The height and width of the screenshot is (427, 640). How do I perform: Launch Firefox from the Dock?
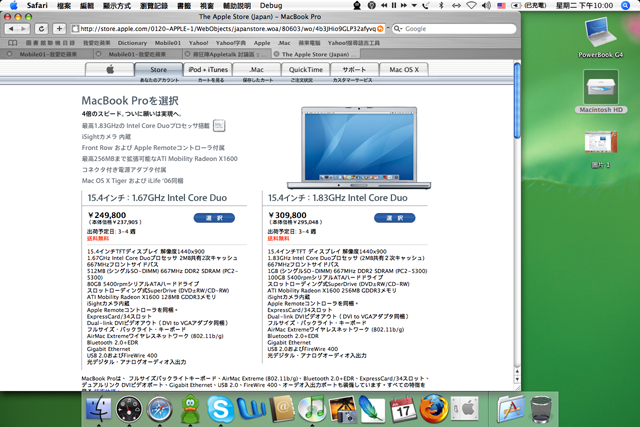tap(433, 409)
